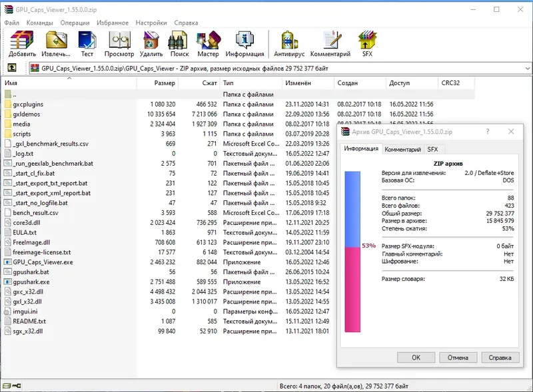Select the freeimage-license.txt file
Image resolution: width=533 pixels, height=392 pixels.
(x=42, y=252)
